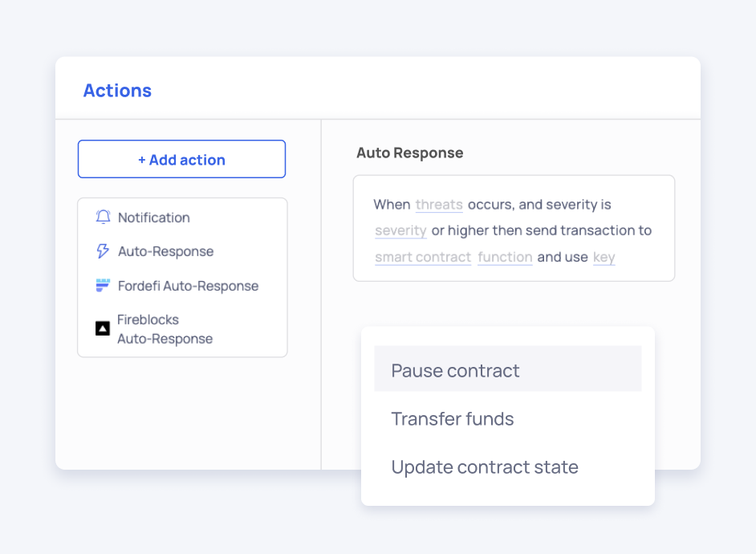Select the Fordefi Auto-Response text
The height and width of the screenshot is (554, 756).
[188, 286]
